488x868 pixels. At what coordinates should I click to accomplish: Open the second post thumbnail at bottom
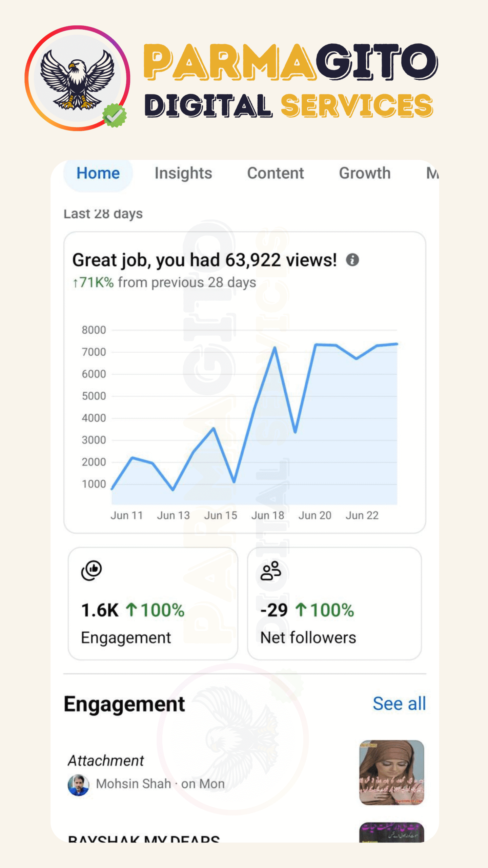391,832
